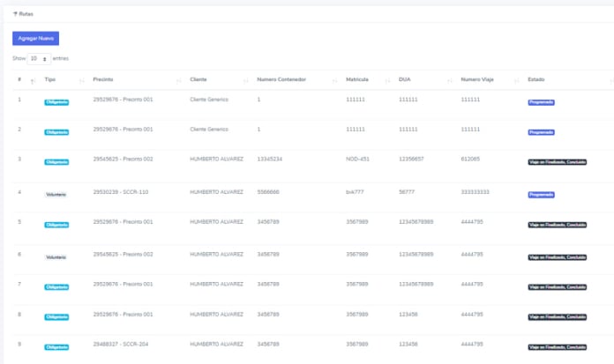Click Programado status badge in row 2

[x=541, y=132]
